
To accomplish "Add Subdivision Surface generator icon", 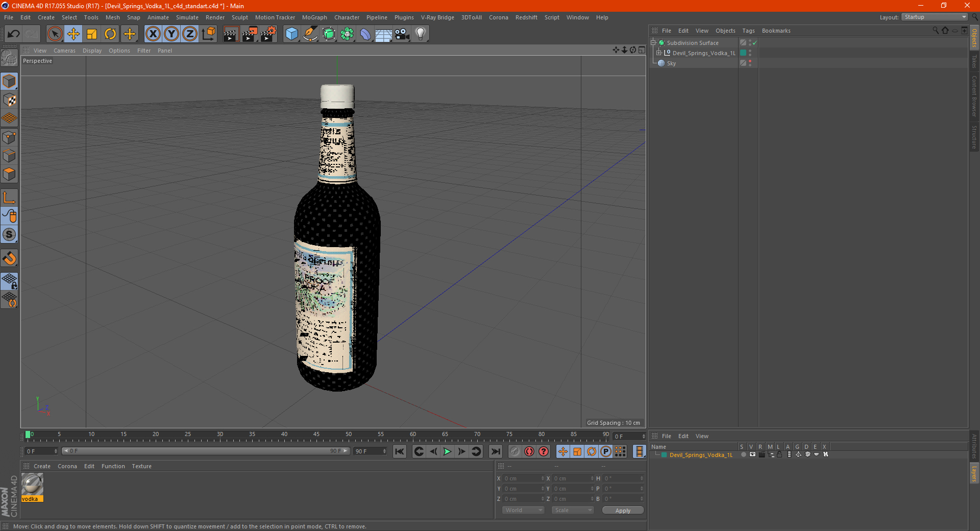I will [x=329, y=34].
